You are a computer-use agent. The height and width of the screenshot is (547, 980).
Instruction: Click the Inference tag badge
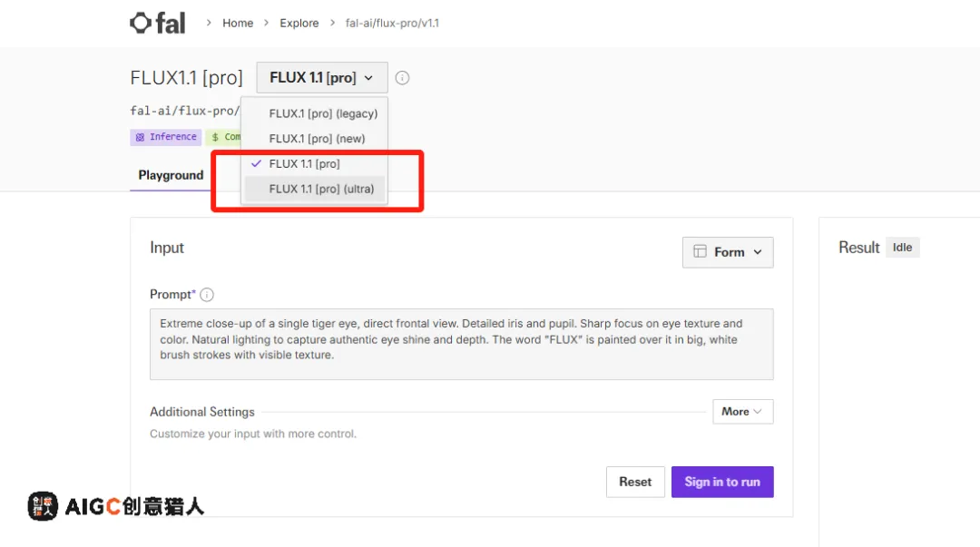166,137
